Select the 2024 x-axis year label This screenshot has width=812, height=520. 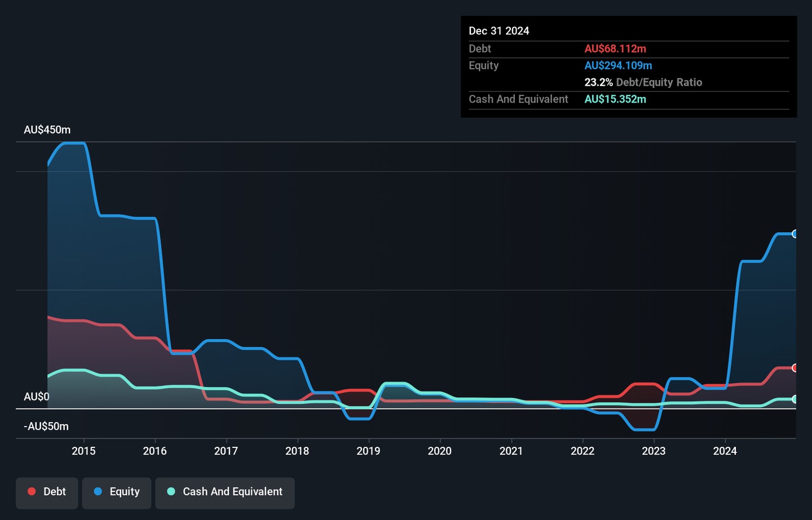coord(725,451)
